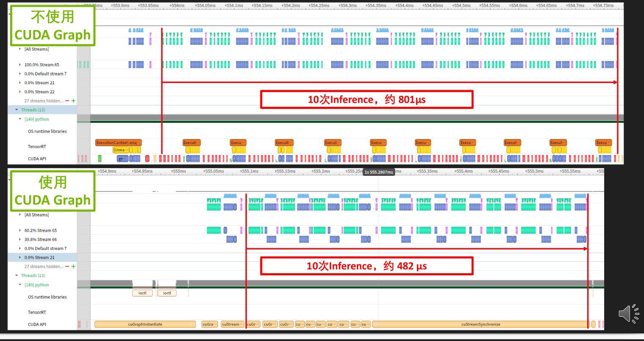Collapse [149] python thread in bottom panel
Viewport: 644px width, 341px height.
coord(20,285)
